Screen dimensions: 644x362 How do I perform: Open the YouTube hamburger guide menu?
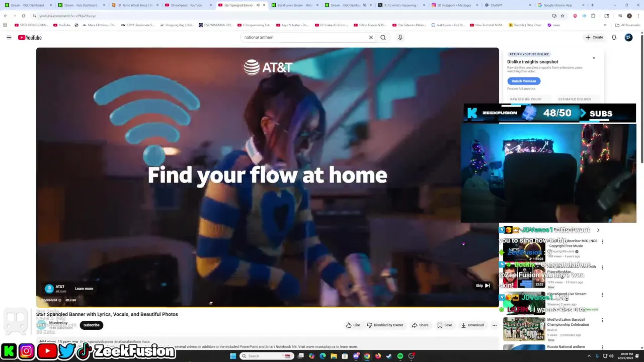pyautogui.click(x=9, y=37)
